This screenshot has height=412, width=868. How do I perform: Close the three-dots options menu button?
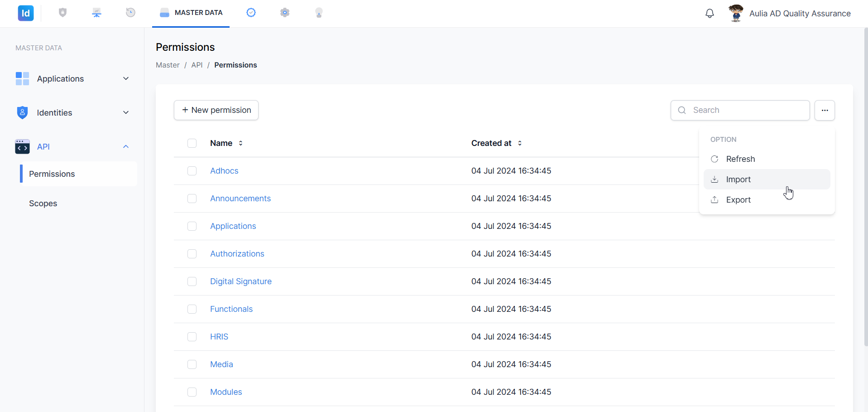coord(825,110)
